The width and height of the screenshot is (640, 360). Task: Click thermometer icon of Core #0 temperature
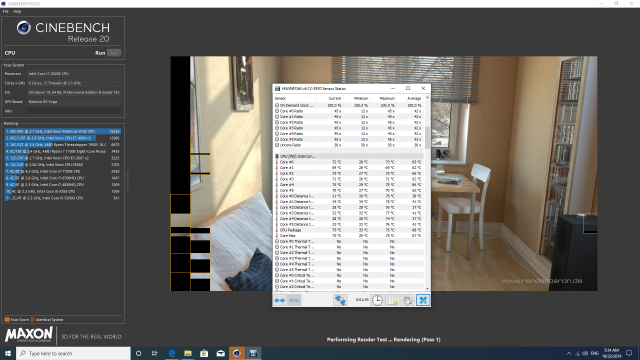277,162
